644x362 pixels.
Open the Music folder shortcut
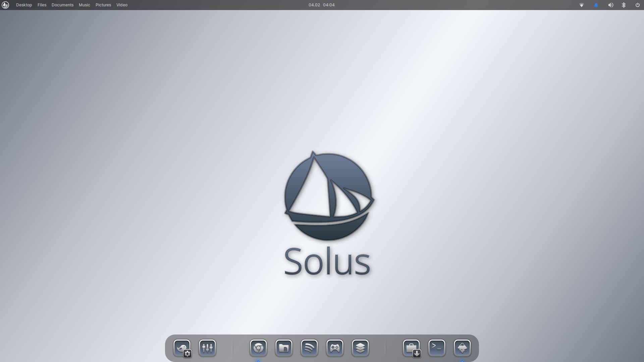[84, 5]
